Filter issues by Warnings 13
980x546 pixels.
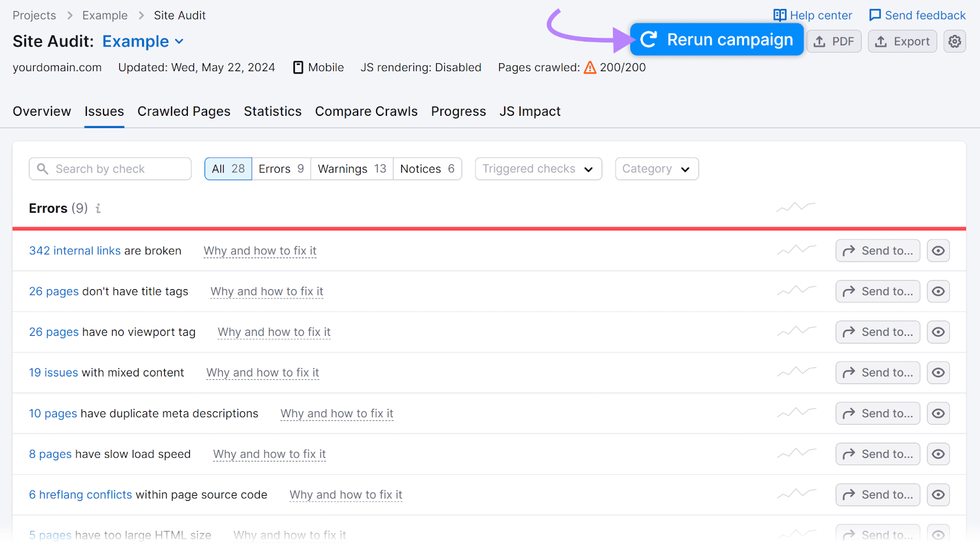(x=352, y=169)
